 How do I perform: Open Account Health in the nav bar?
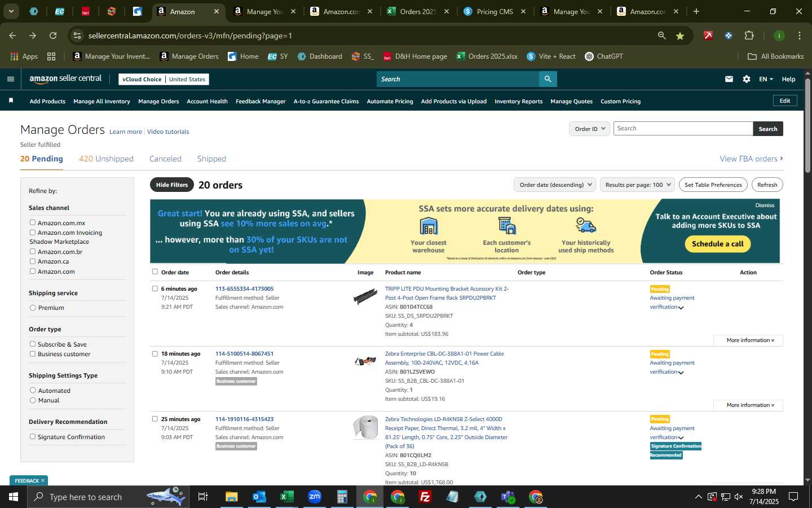click(207, 102)
